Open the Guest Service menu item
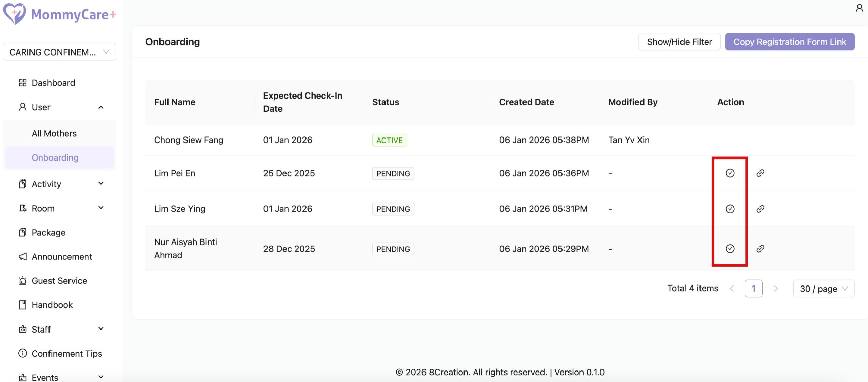Image resolution: width=868 pixels, height=382 pixels. tap(59, 281)
